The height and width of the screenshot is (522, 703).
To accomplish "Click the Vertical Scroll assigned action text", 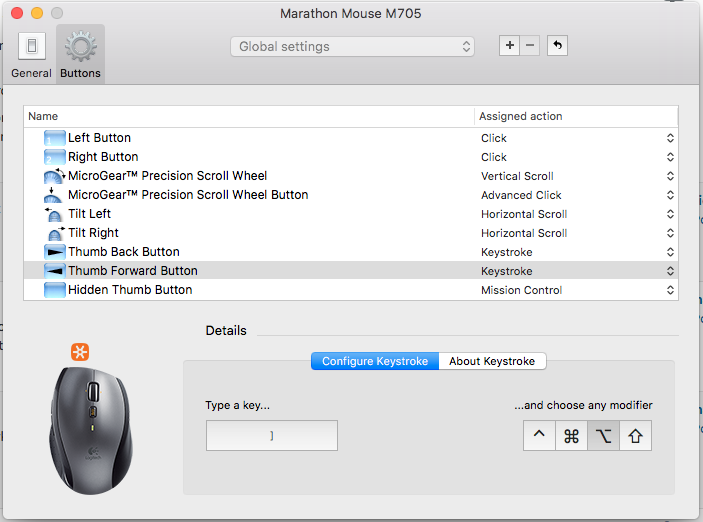I will [x=517, y=176].
